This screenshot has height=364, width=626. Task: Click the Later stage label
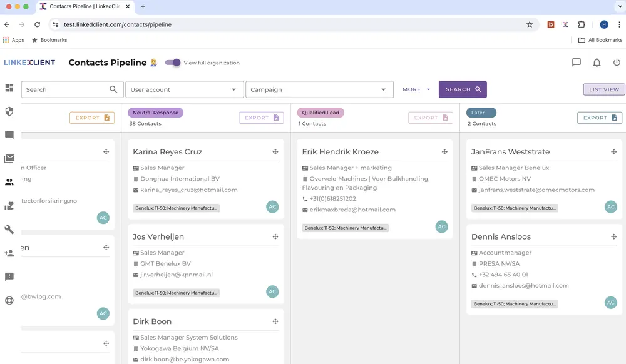[x=481, y=113]
